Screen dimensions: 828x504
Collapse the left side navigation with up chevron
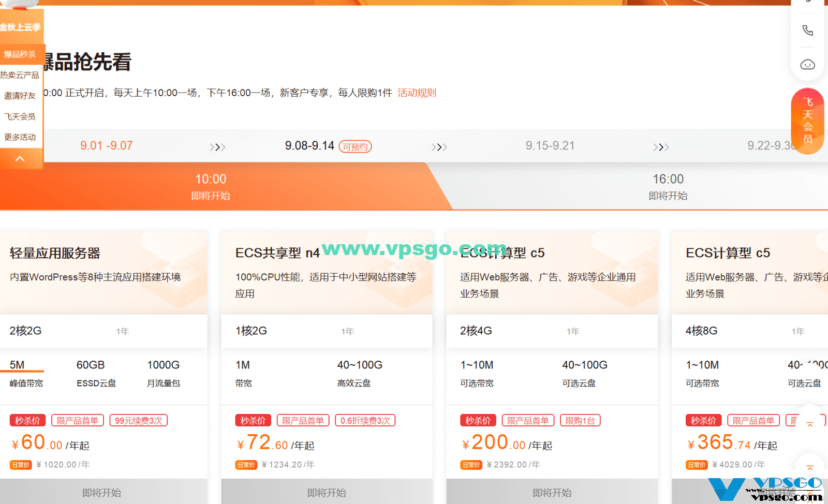coord(20,159)
